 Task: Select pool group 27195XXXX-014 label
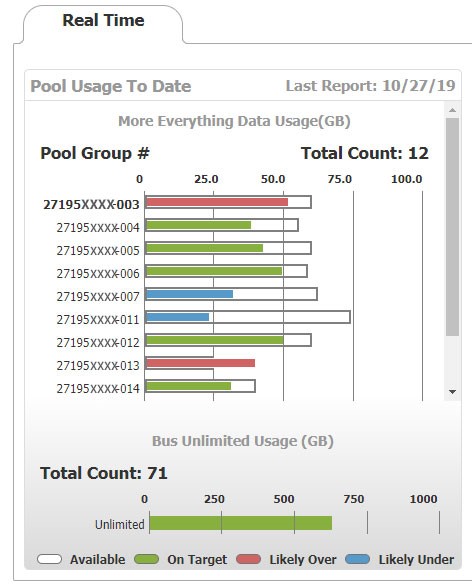tap(98, 389)
